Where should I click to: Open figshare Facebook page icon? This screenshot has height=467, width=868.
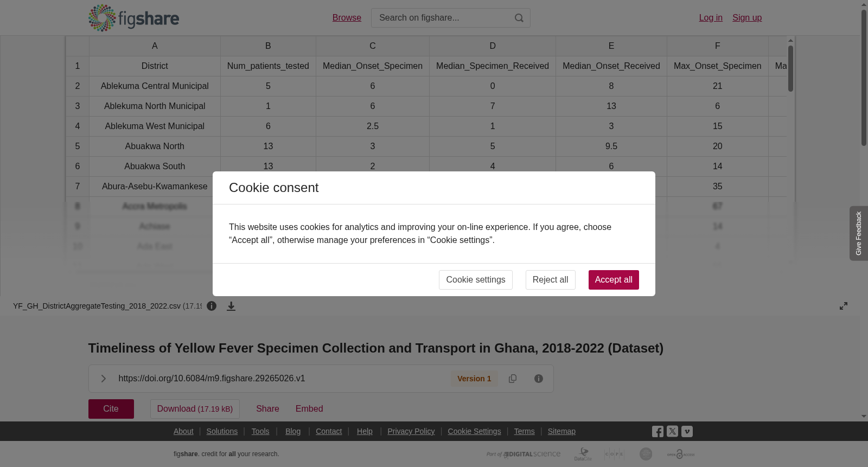click(658, 432)
